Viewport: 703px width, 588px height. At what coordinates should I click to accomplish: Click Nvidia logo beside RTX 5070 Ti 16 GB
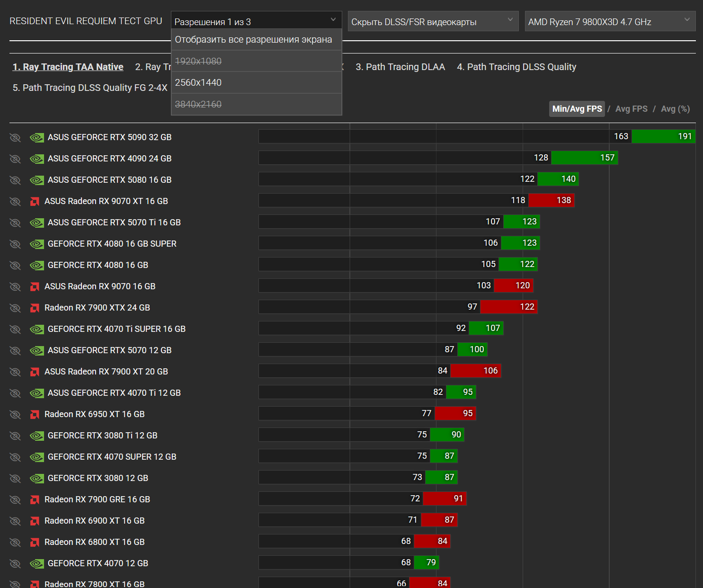(x=37, y=223)
